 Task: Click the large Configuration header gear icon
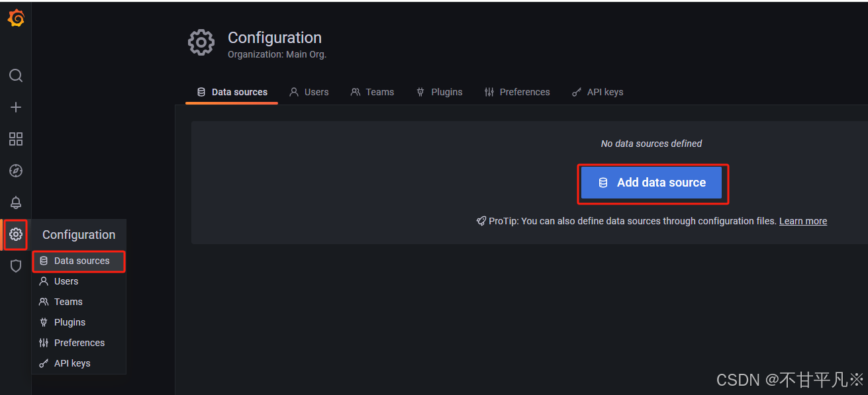[x=201, y=42]
